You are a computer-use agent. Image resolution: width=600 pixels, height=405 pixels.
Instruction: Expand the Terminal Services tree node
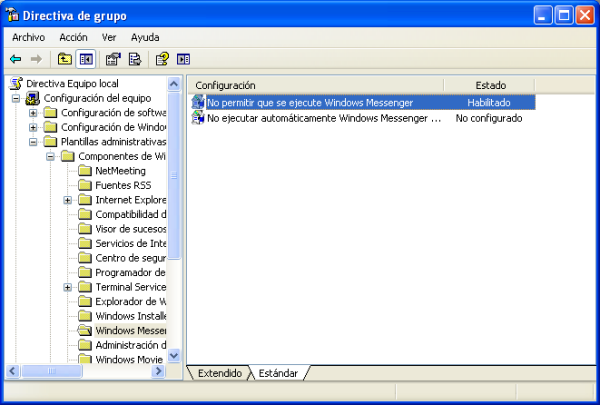point(67,287)
